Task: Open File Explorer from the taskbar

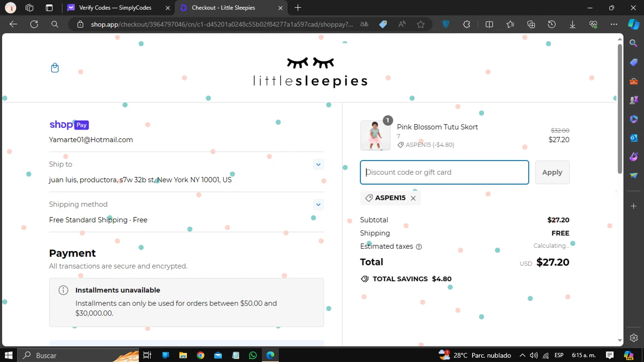Action: click(x=183, y=355)
